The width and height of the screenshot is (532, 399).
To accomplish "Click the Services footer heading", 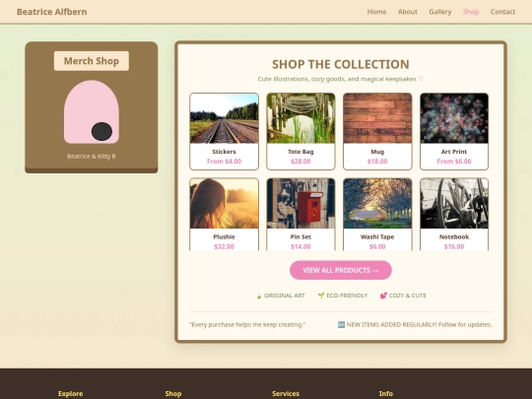I will coord(286,393).
